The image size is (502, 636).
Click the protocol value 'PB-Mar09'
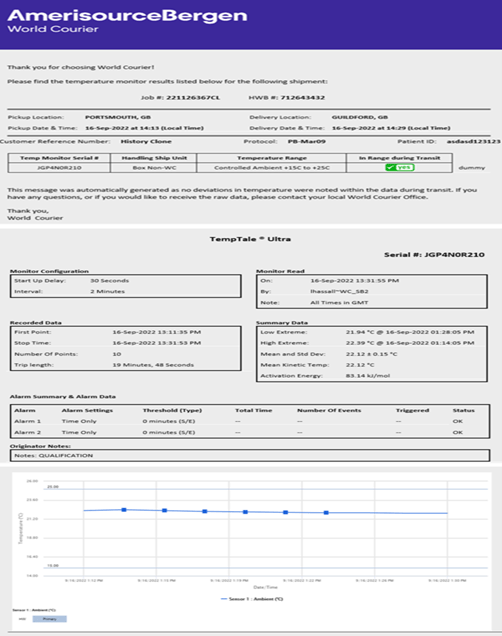307,141
